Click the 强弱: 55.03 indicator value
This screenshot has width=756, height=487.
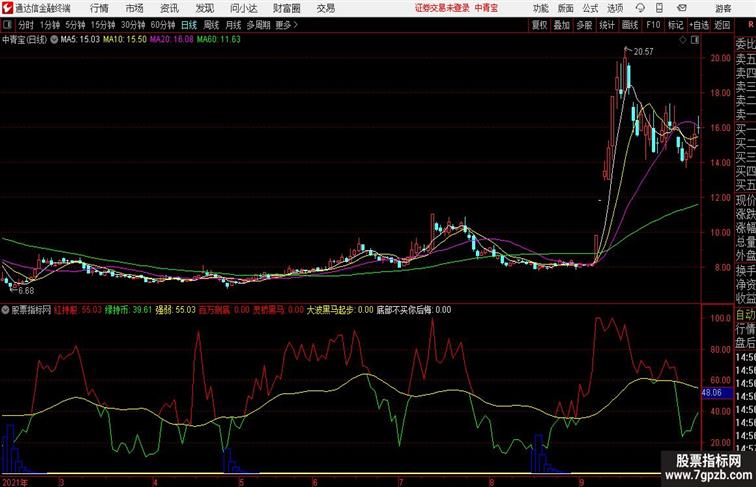176,310
